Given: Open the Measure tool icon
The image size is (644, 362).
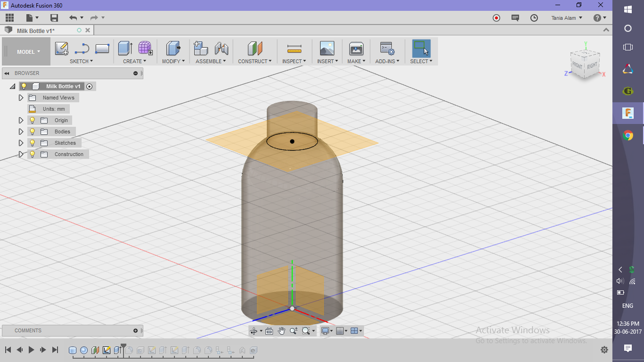Looking at the screenshot, I should [x=294, y=49].
